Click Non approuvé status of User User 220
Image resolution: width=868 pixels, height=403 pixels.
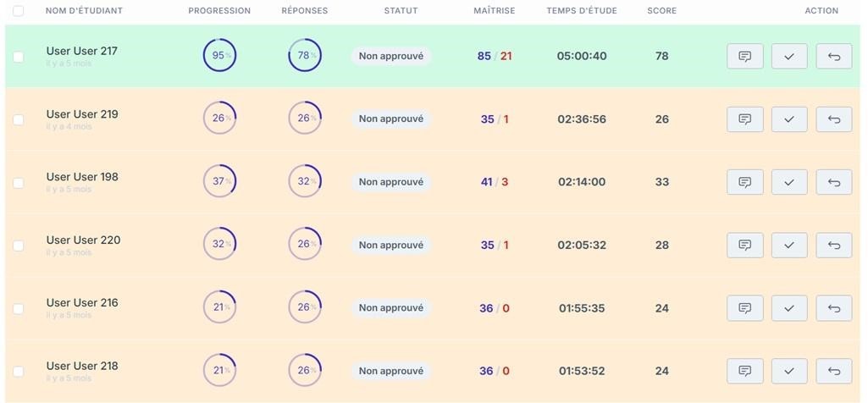[391, 246]
